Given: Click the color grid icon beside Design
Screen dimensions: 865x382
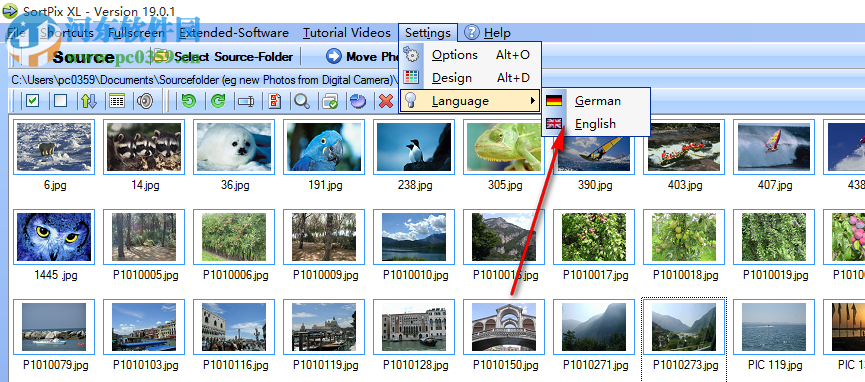Looking at the screenshot, I should (411, 77).
